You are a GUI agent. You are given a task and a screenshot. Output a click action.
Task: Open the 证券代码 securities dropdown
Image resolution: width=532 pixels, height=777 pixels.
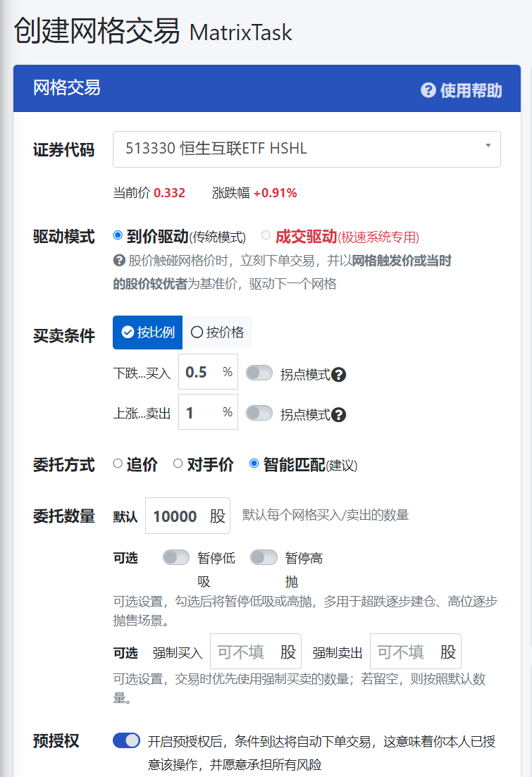307,149
